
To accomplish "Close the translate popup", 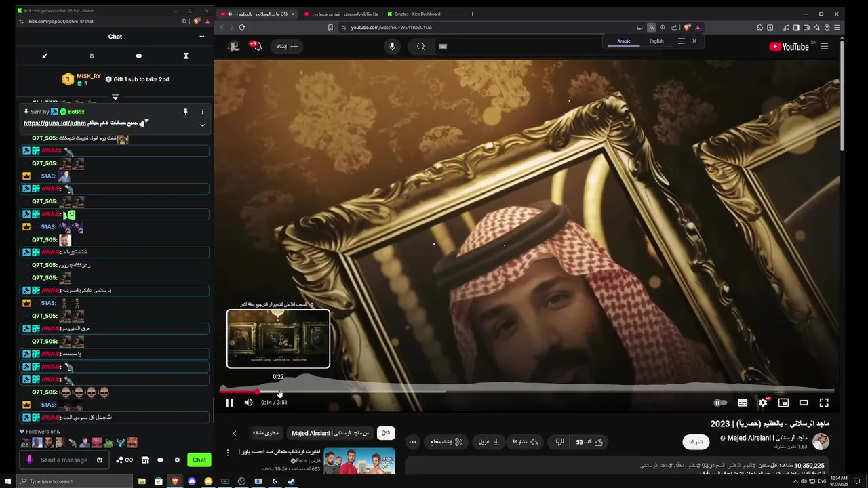I will tap(694, 41).
